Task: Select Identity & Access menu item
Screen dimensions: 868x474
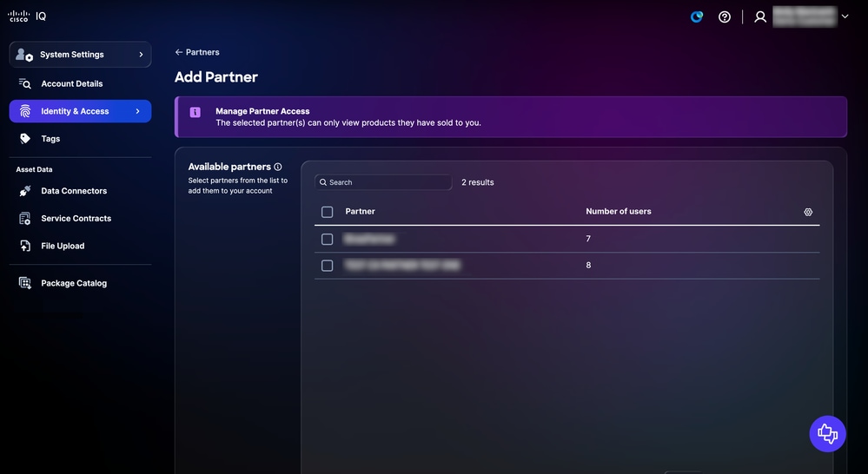Action: coord(80,111)
